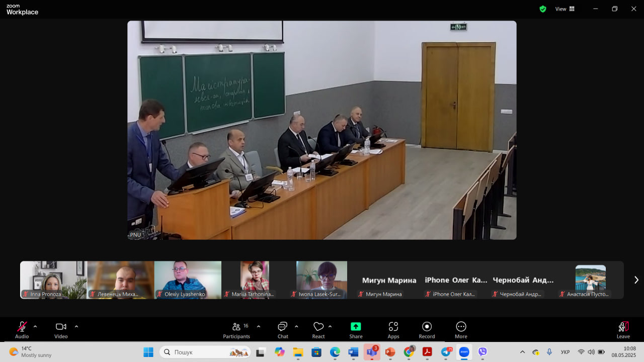Select Olexiy Lyashenko's video thumbnail
The image size is (644, 362).
click(x=188, y=280)
